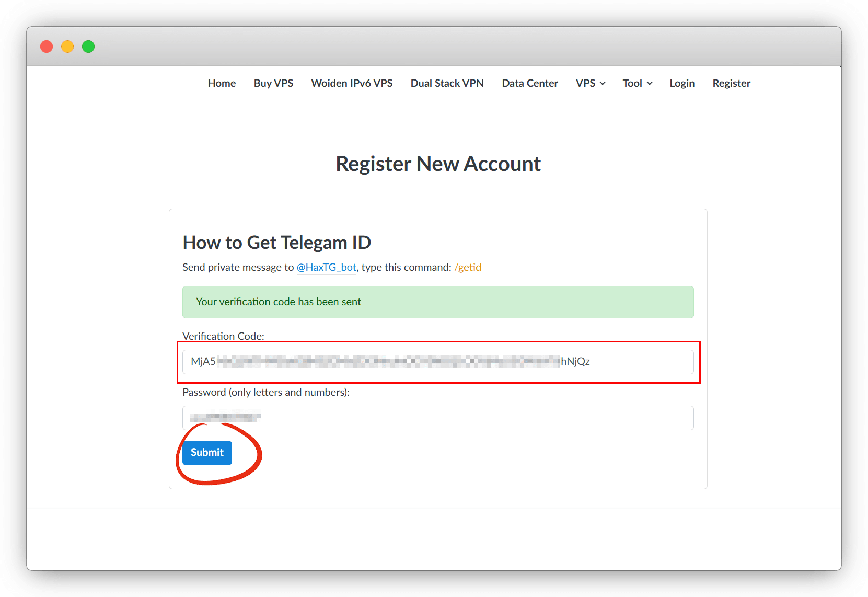Expand the VPS dropdown menu
Viewport: 868px width, 597px height.
click(x=591, y=83)
